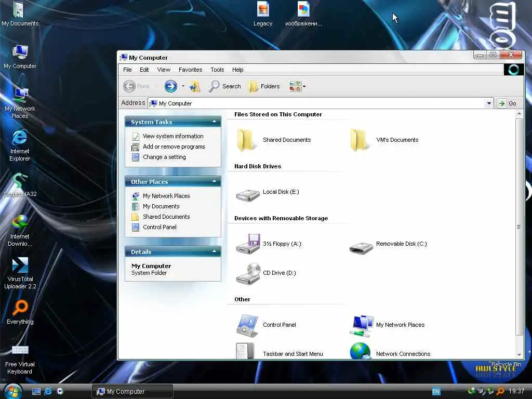Click the vertical scrollbar thumb
This screenshot has width=532, height=399.
pyautogui.click(x=519, y=227)
